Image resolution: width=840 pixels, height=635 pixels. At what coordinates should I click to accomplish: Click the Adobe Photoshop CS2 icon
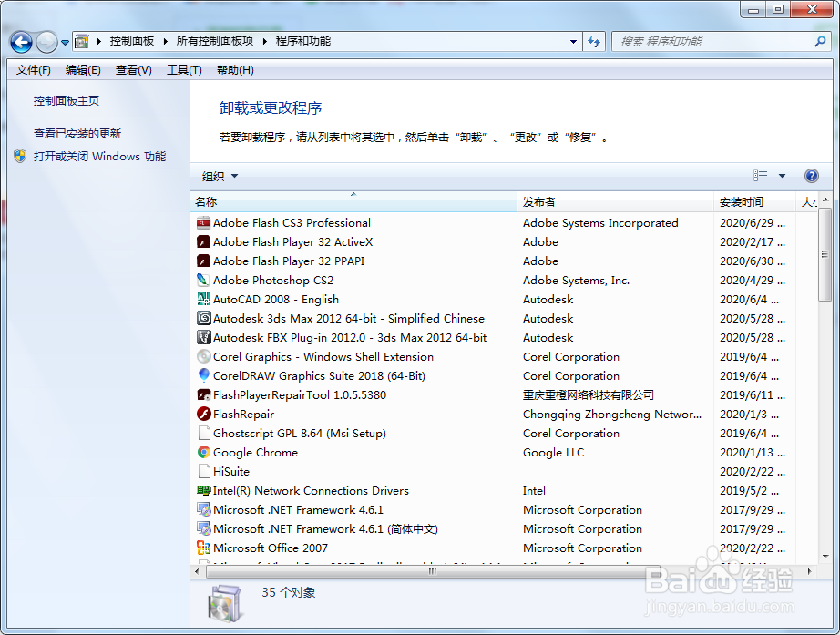(203, 281)
